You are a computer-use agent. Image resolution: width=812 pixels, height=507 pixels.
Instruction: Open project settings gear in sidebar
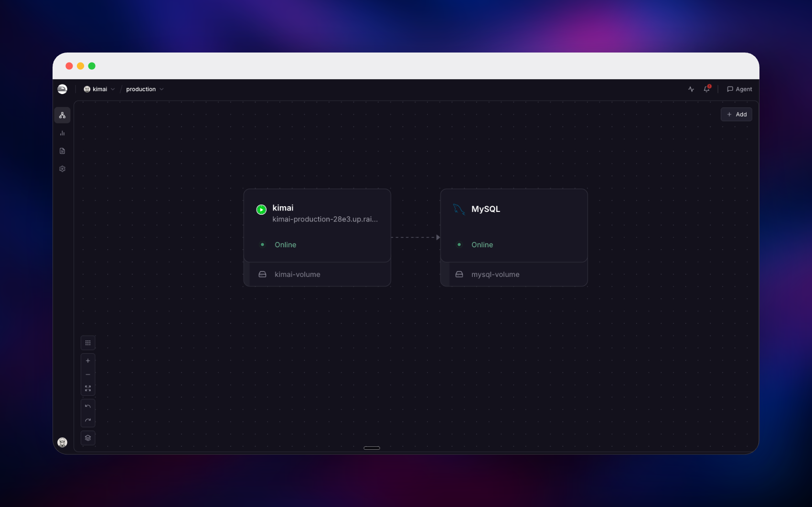click(63, 169)
